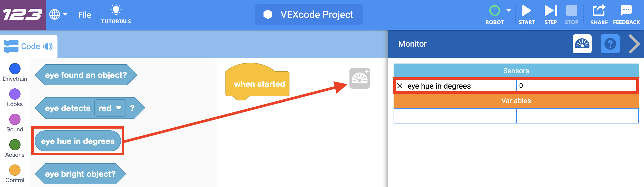The width and height of the screenshot is (644, 187).
Task: Open the Monitor help
Action: tap(610, 44)
